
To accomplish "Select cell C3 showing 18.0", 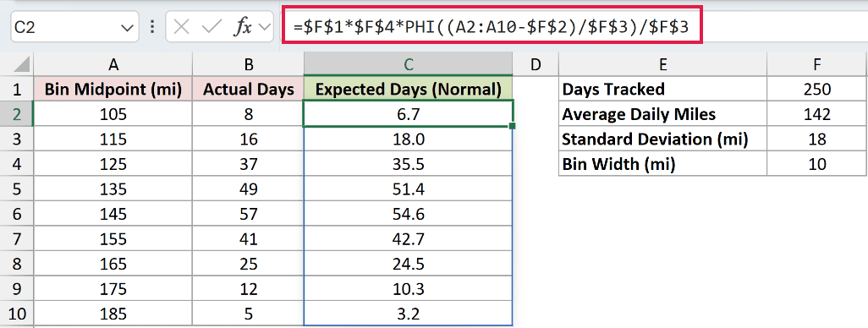I will click(408, 139).
